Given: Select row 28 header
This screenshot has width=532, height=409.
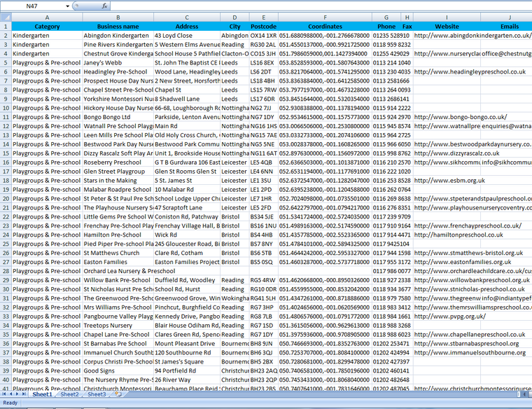Looking at the screenshot, I should pyautogui.click(x=6, y=271).
